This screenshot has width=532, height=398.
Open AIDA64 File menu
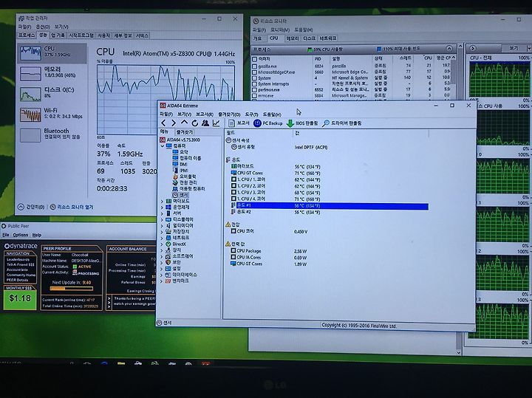[x=166, y=114]
